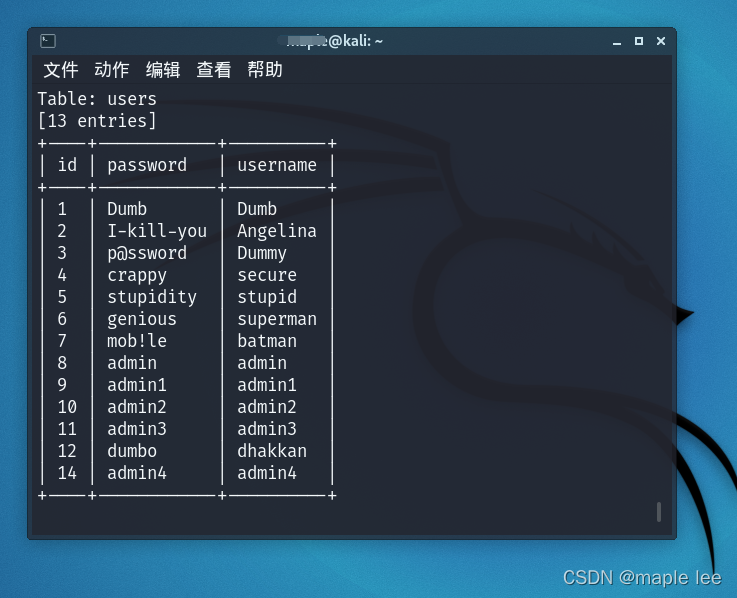Click username 'Dummy'

click(x=262, y=253)
